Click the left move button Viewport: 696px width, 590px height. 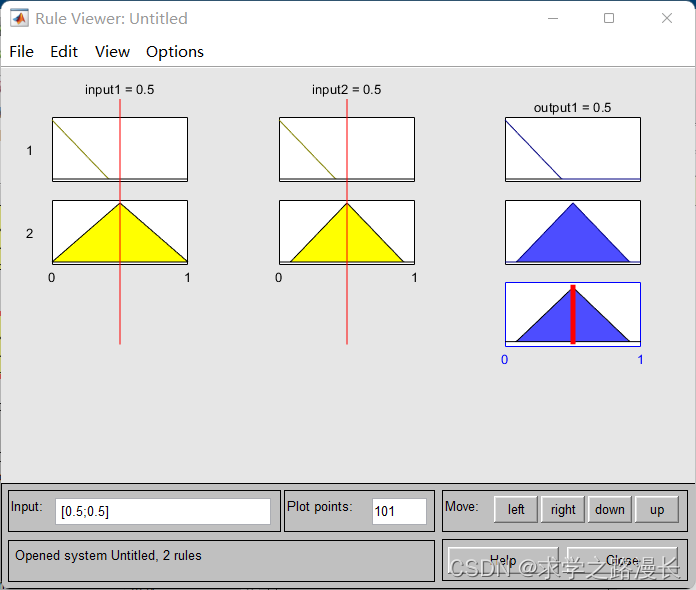pos(516,510)
